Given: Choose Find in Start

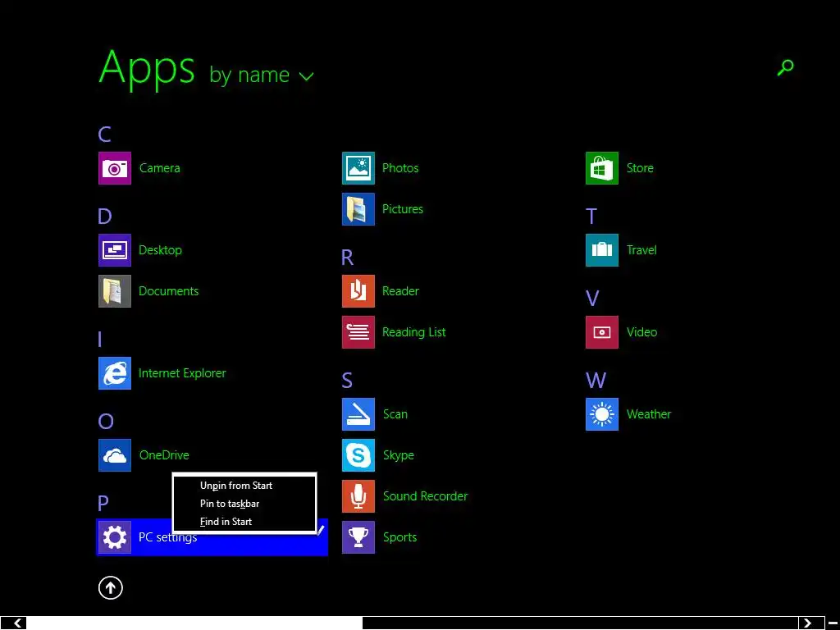Looking at the screenshot, I should (x=226, y=521).
